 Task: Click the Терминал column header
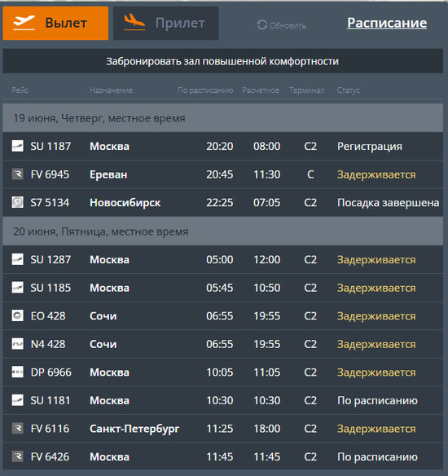coord(306,90)
